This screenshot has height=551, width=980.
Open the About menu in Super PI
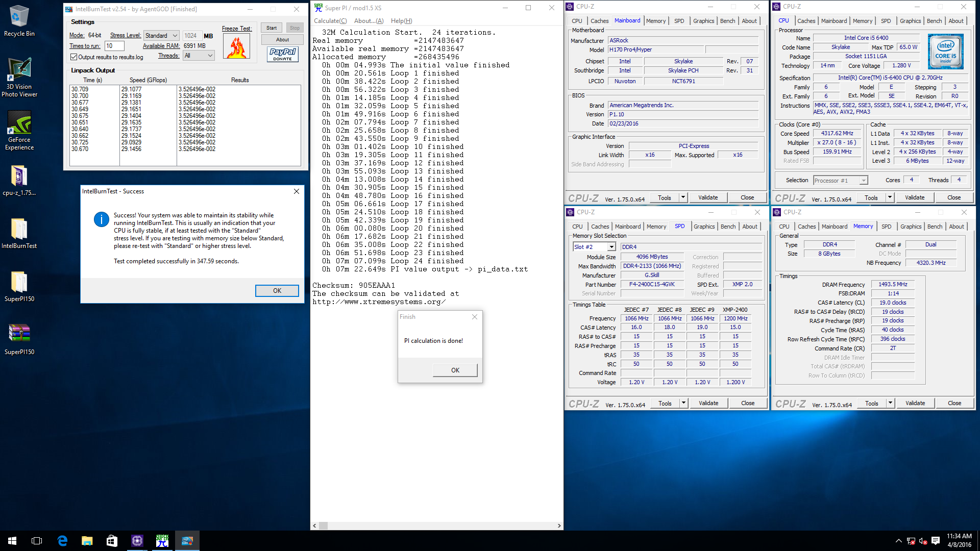[x=369, y=21]
